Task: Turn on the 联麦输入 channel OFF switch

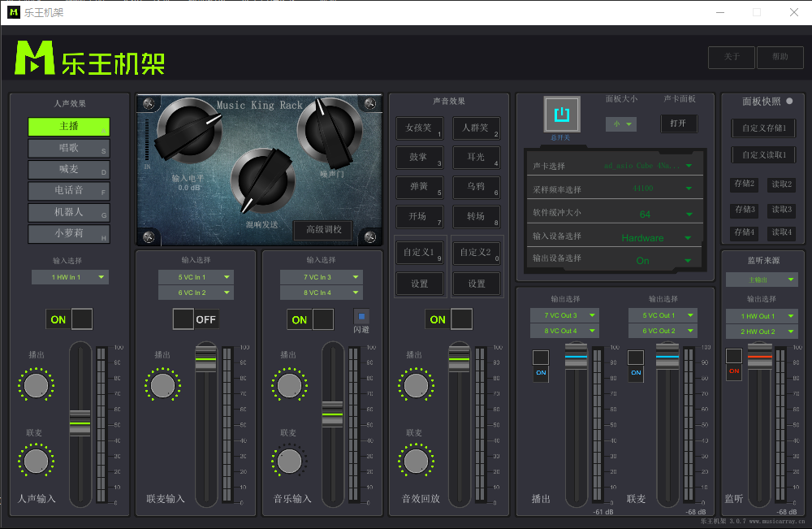Action: tap(195, 319)
